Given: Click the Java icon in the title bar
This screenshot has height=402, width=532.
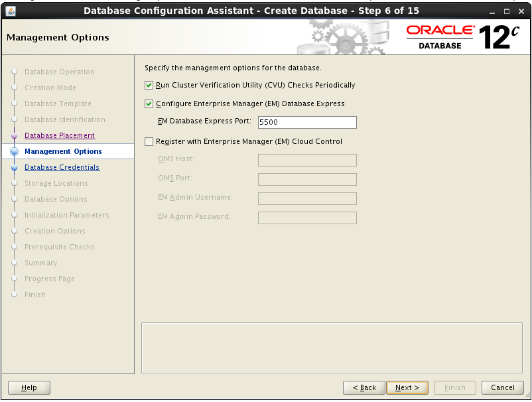Looking at the screenshot, I should coord(11,11).
